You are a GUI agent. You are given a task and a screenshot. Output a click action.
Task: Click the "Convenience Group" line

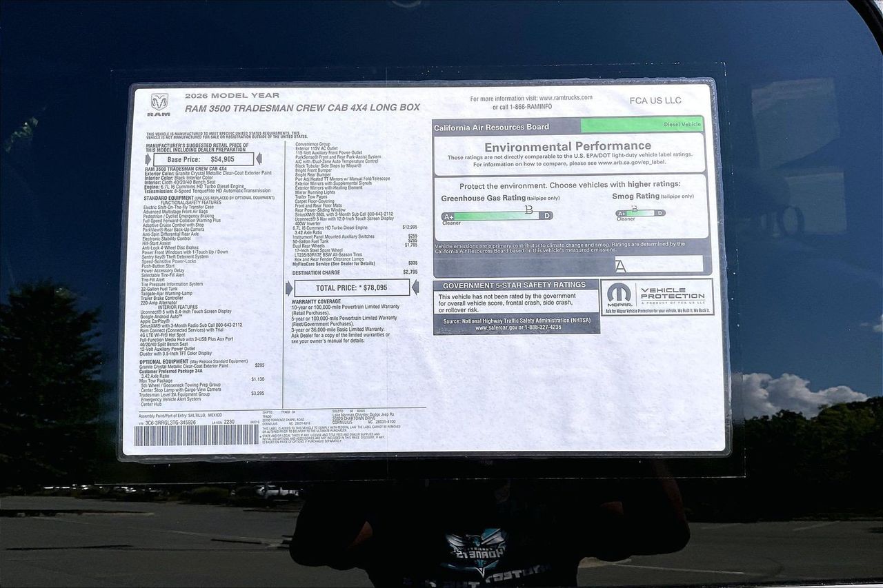click(x=312, y=144)
